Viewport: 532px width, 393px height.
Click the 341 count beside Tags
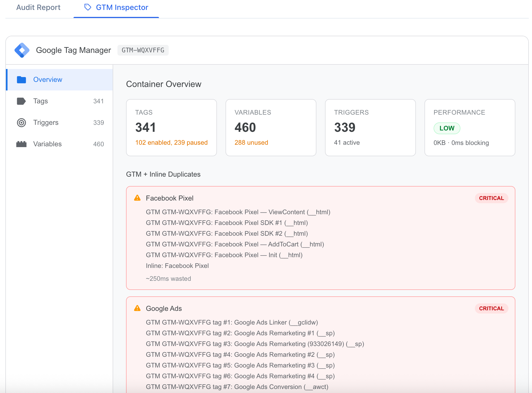98,101
